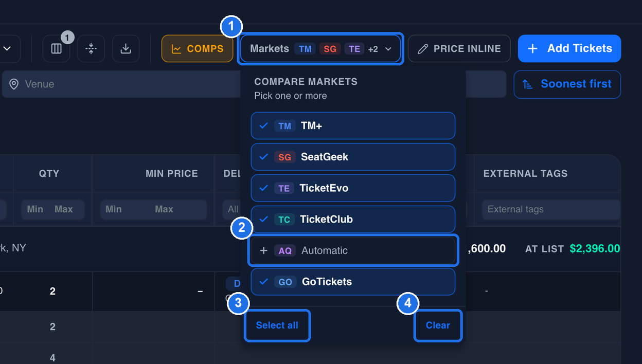
Task: Click the collapse rows icon
Action: (91, 49)
